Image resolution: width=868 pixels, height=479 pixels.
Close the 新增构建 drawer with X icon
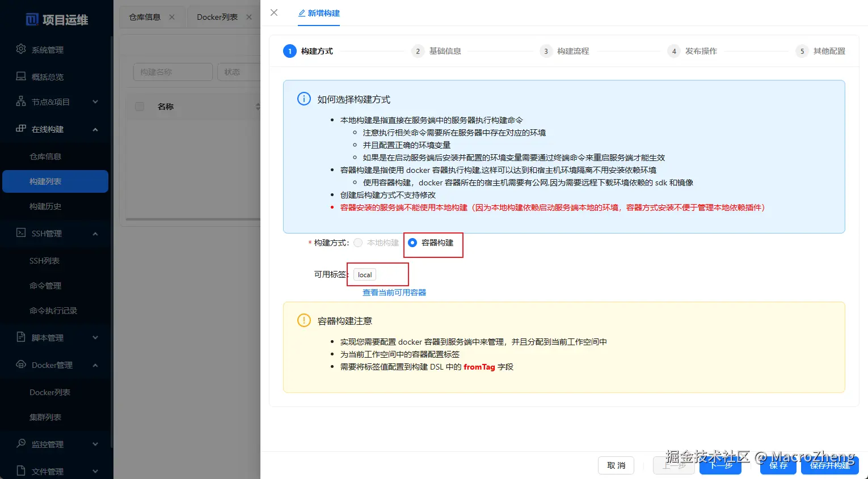274,12
